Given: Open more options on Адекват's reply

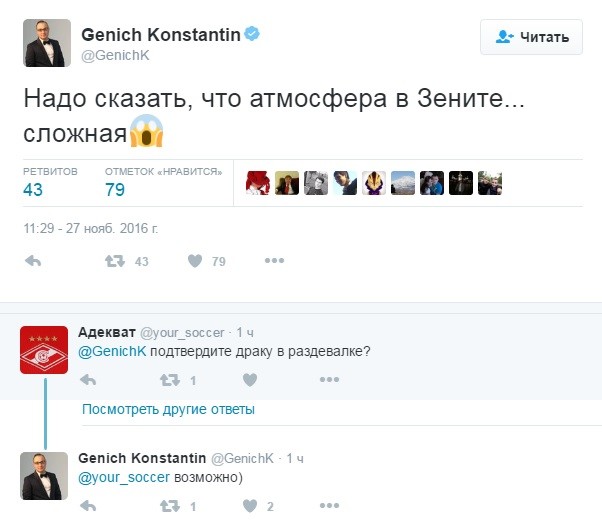Looking at the screenshot, I should [329, 380].
